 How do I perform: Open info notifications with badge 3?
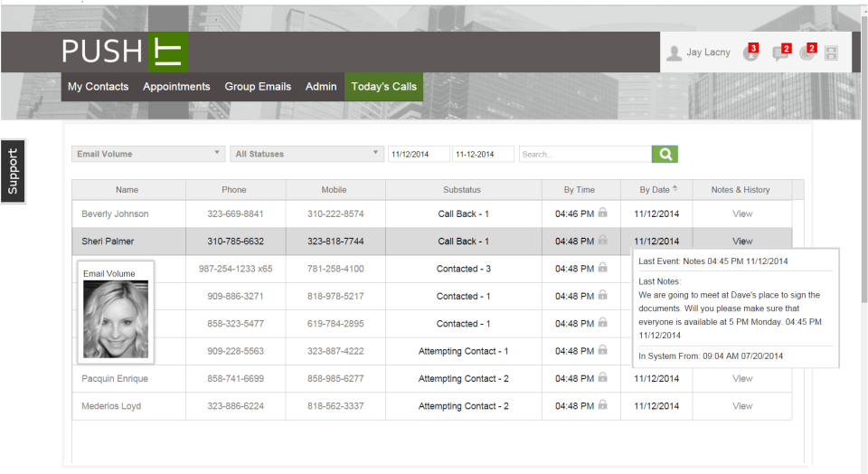tap(750, 52)
